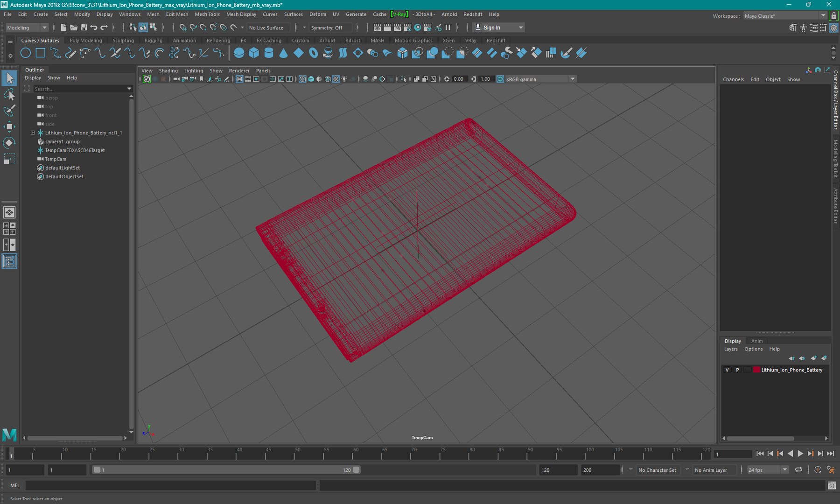Viewport: 840px width, 504px height.
Task: Open the sRGB gamma color space dropdown
Action: click(541, 79)
